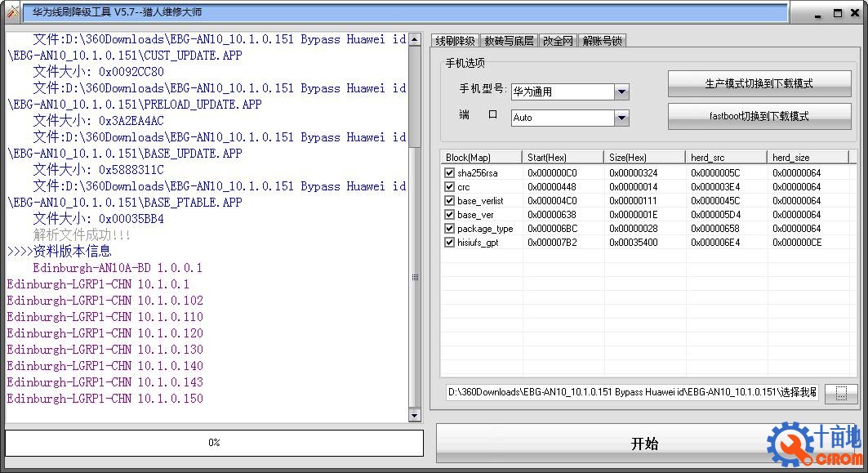Select the 改全网 tab
868x473 pixels.
(558, 41)
